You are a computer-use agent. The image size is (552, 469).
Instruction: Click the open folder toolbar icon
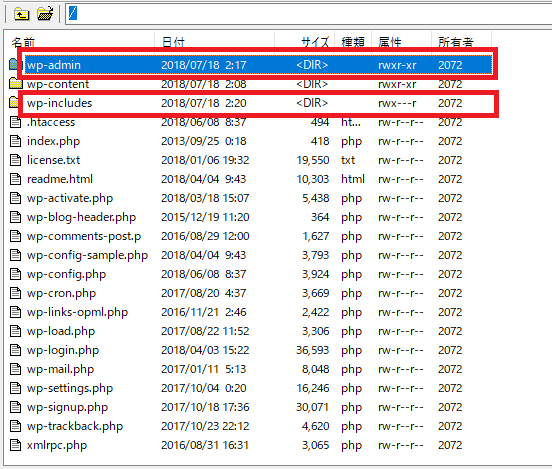(x=45, y=14)
